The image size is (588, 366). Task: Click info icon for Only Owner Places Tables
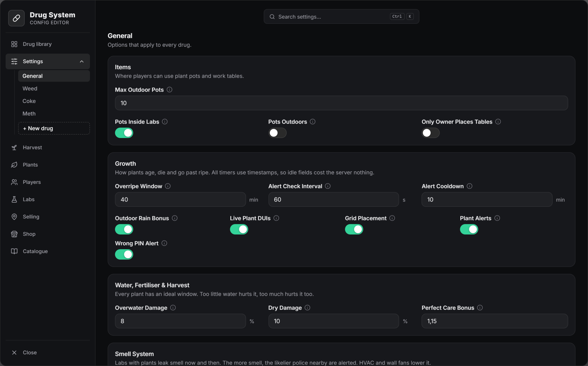(498, 122)
